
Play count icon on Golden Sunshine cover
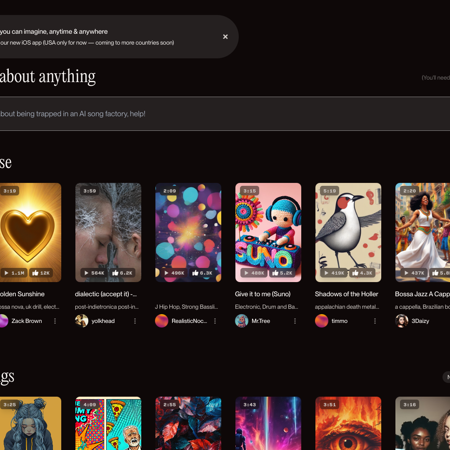click(x=6, y=273)
